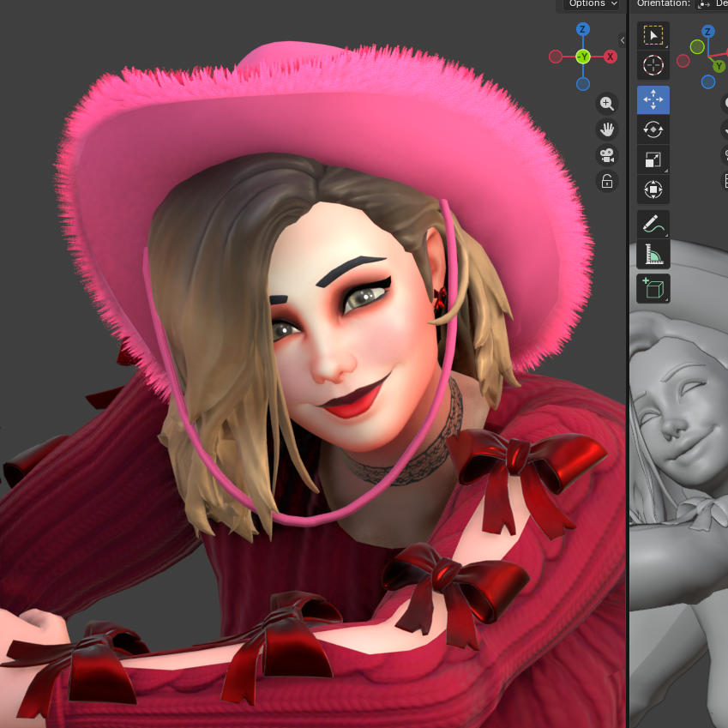The height and width of the screenshot is (728, 728).
Task: Activate the Transform tool
Action: tap(653, 190)
